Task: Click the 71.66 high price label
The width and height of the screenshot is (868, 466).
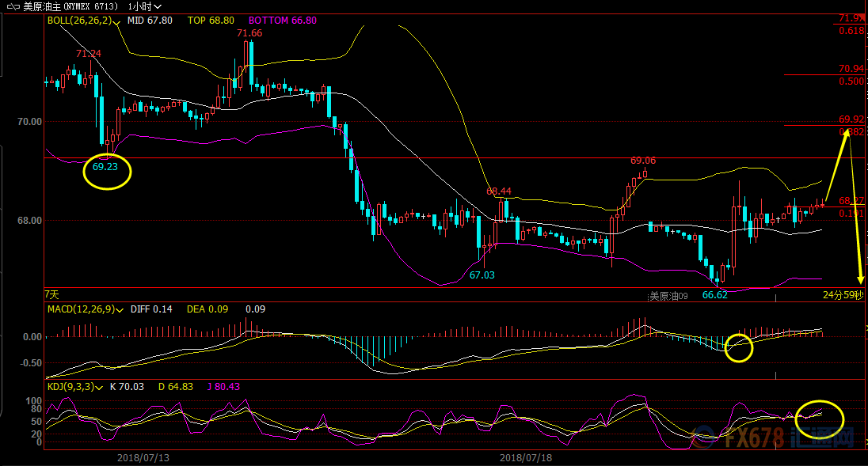Action: point(249,33)
